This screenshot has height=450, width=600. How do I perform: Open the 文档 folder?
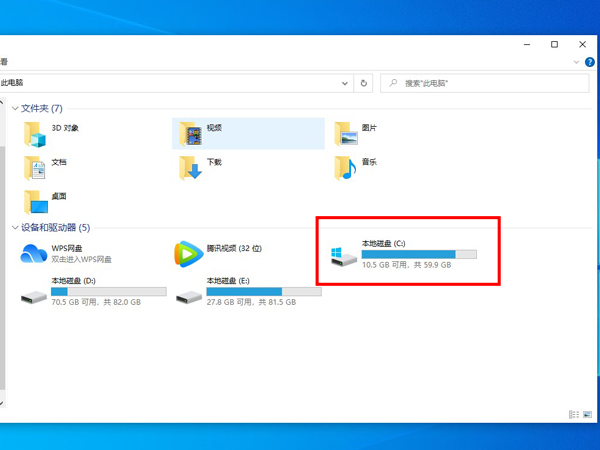click(x=36, y=167)
